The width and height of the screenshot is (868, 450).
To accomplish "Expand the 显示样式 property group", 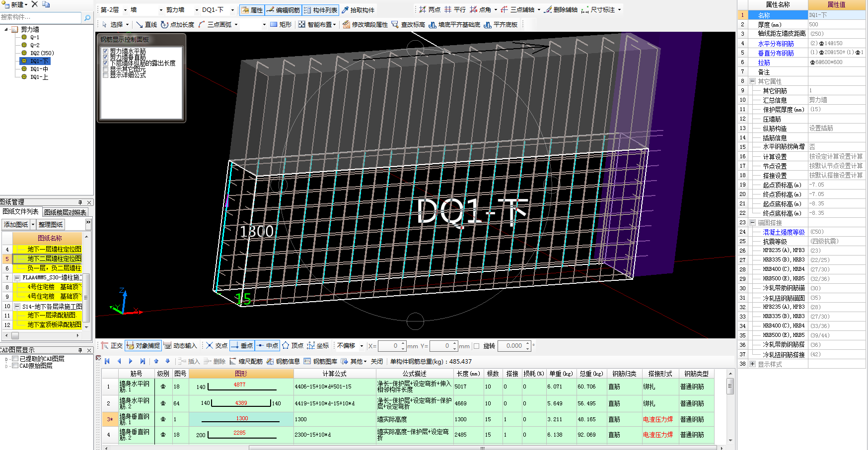I will tap(752, 364).
